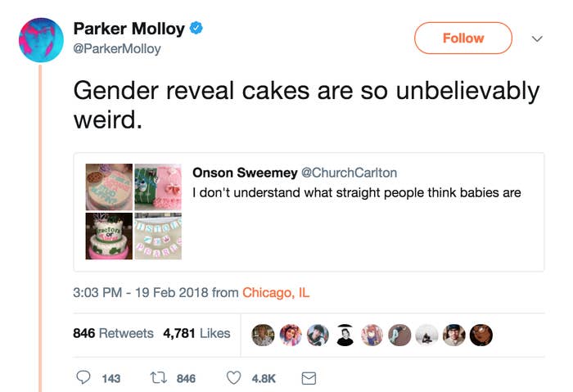Open the Chicago, IL location link
Image resolution: width=573 pixels, height=392 pixels.
[276, 293]
